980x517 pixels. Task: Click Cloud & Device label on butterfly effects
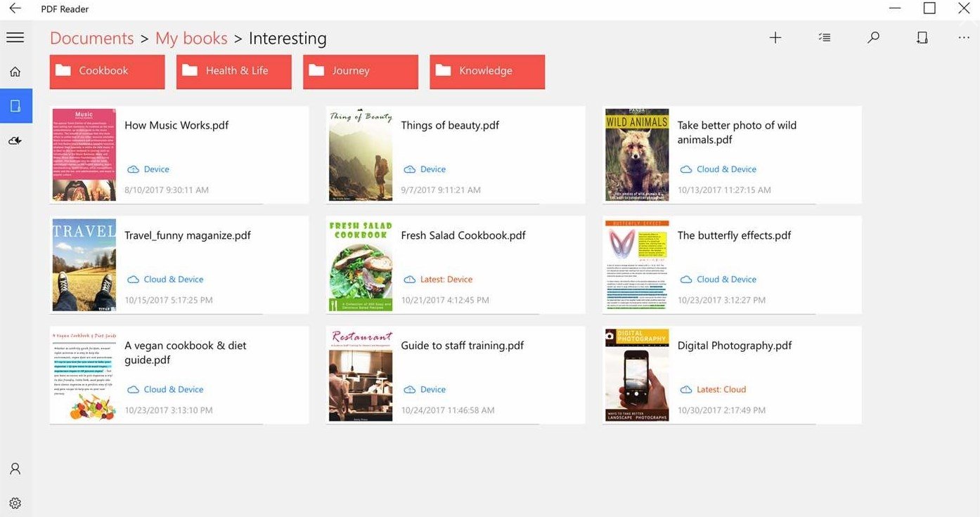(x=726, y=280)
